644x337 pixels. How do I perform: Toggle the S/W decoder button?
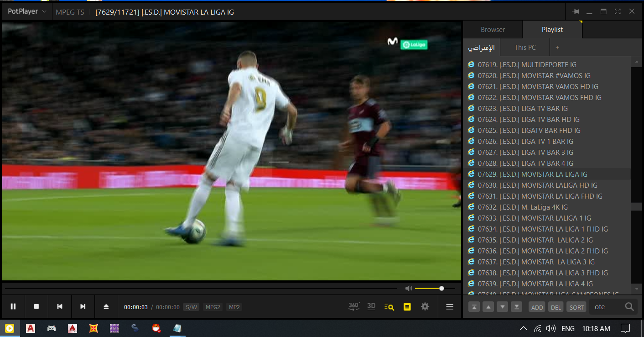coord(191,307)
